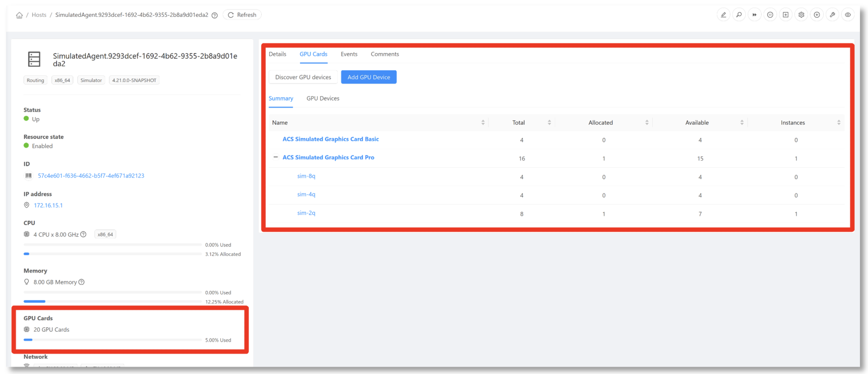This screenshot has width=868, height=374.
Task: Sort table by Name column arrows
Action: pos(483,122)
